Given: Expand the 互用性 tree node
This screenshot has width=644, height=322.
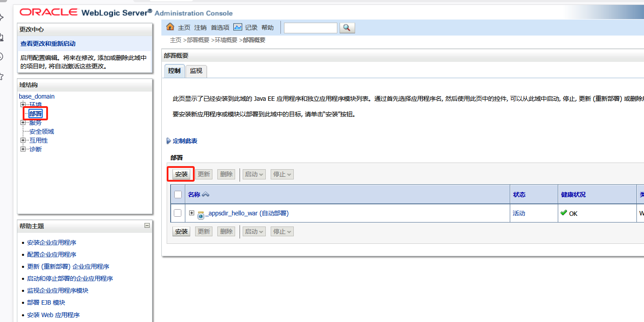Looking at the screenshot, I should (x=23, y=140).
